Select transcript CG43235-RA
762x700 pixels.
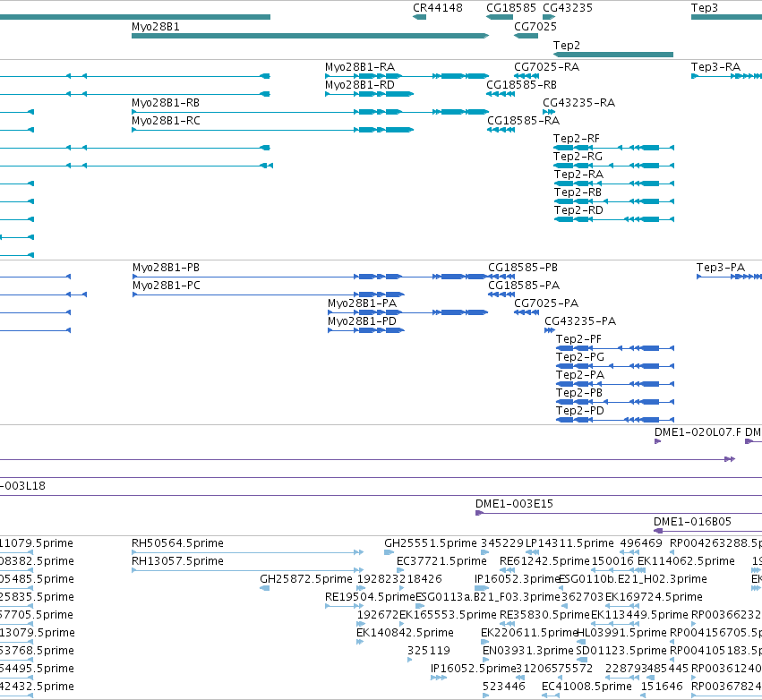point(549,112)
